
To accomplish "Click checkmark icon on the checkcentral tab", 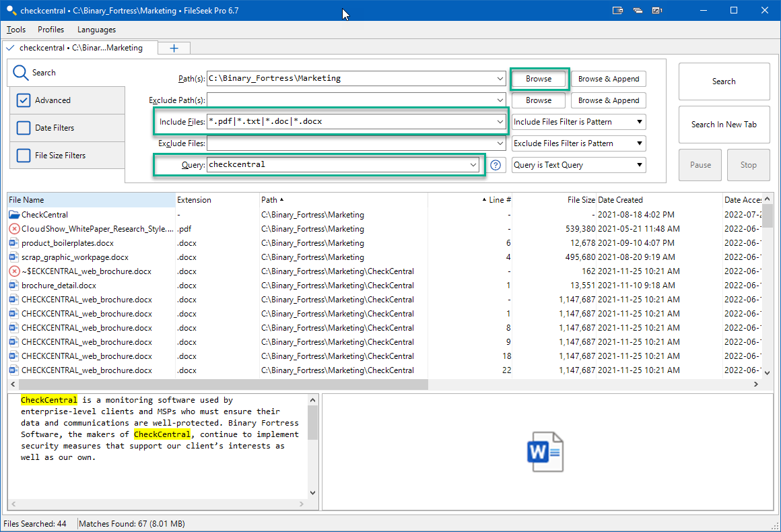I will (10, 48).
